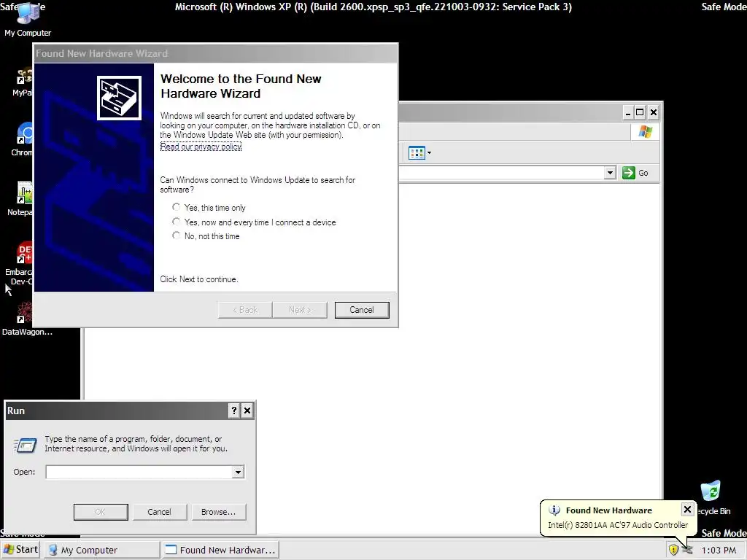
Task: Click Cancel in the hardware wizard
Action: [362, 310]
